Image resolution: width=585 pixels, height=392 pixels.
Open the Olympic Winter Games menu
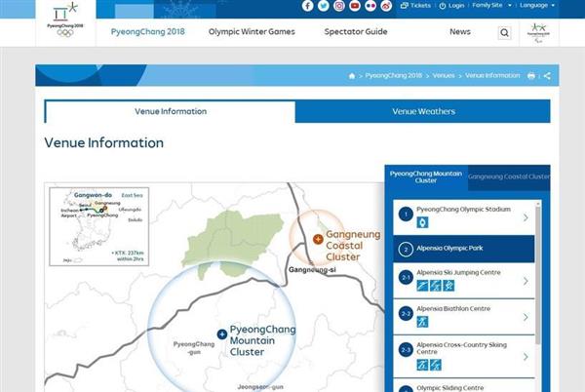click(252, 32)
